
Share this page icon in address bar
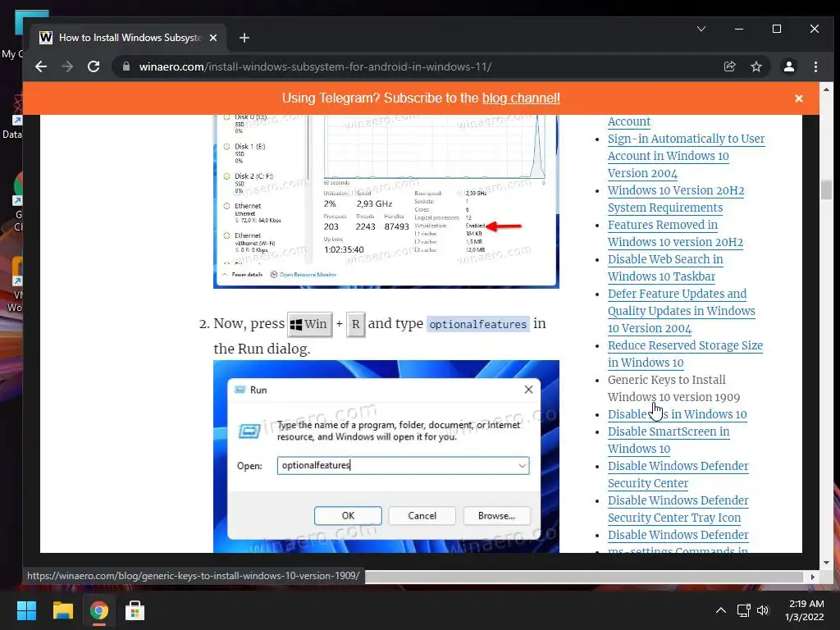point(729,66)
